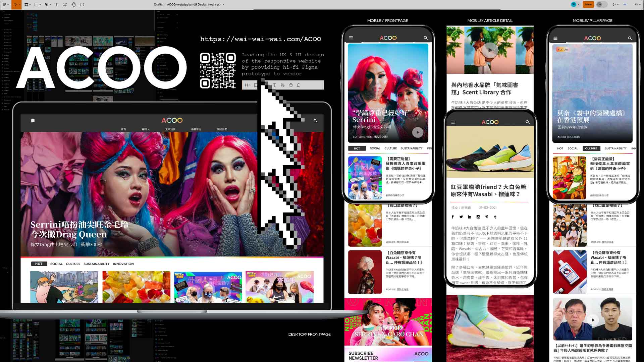
Task: Open the 14% zoom dropdown
Action: point(636,5)
